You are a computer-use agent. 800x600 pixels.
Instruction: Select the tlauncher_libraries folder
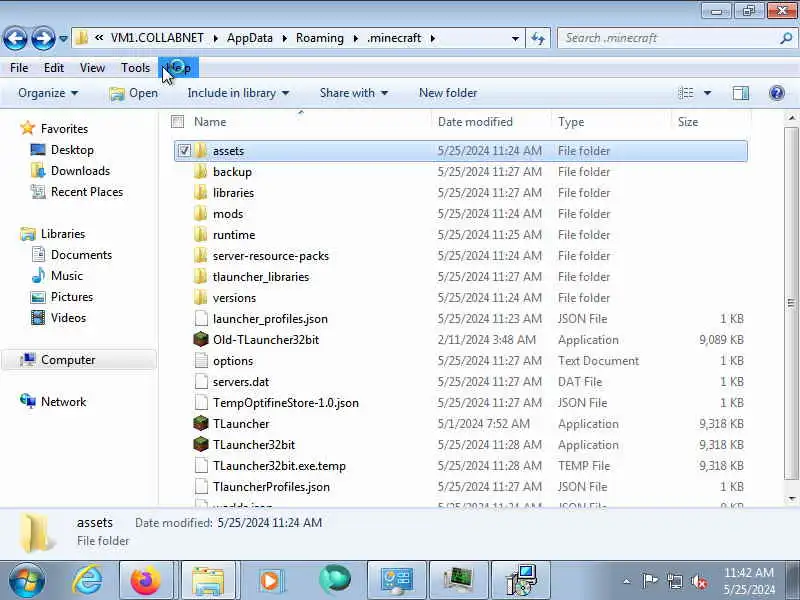[x=261, y=277]
